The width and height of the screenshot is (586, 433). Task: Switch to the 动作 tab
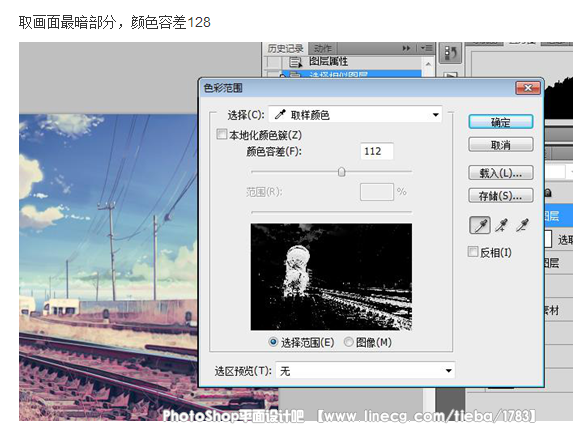[323, 49]
